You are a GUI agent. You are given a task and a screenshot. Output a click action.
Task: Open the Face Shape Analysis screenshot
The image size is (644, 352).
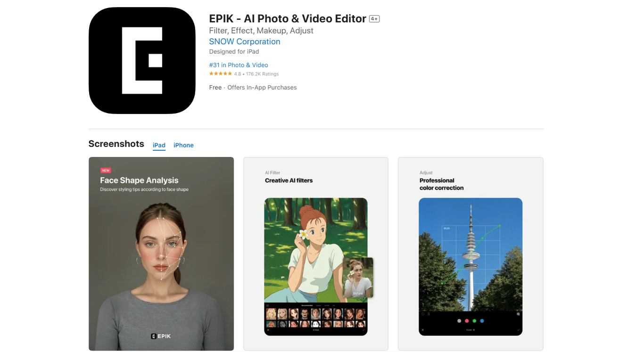pyautogui.click(x=161, y=254)
